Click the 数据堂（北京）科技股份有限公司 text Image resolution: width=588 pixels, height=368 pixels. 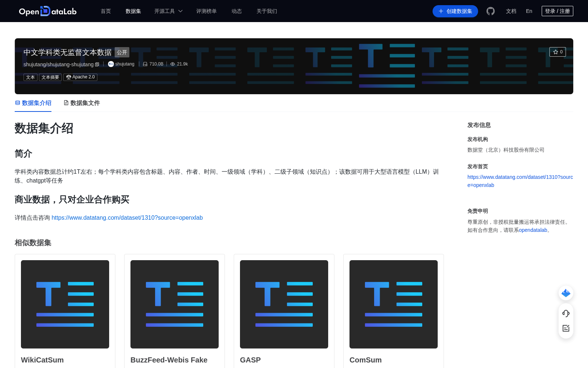[506, 150]
